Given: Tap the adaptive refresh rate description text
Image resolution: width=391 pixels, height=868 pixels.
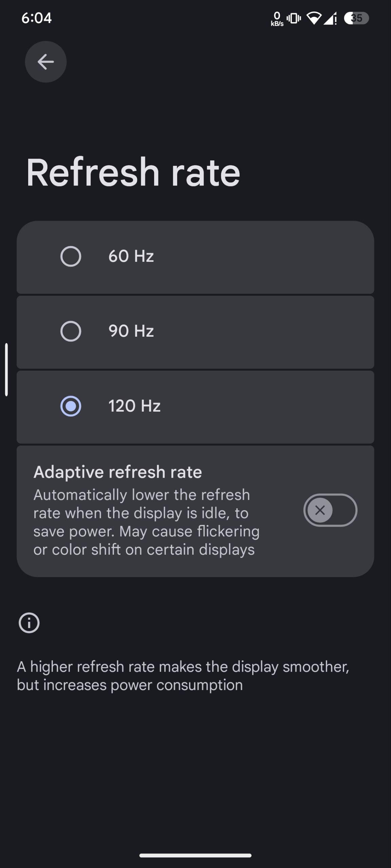Looking at the screenshot, I should pyautogui.click(x=146, y=522).
